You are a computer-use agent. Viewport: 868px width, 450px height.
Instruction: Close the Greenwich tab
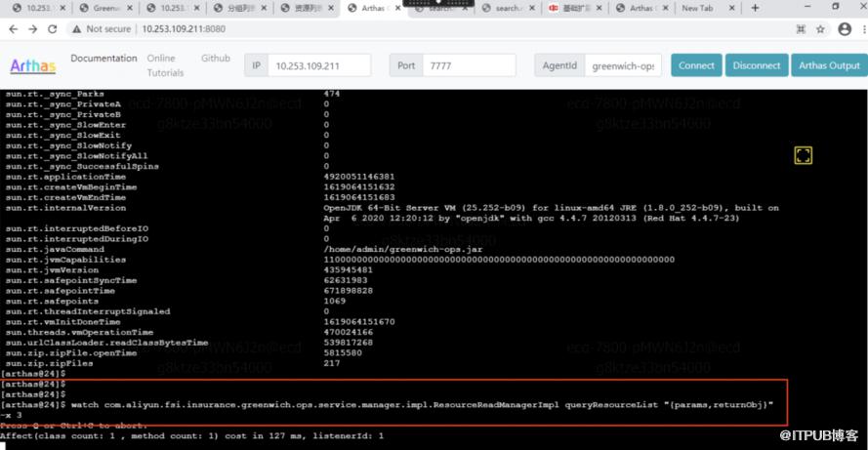(130, 8)
